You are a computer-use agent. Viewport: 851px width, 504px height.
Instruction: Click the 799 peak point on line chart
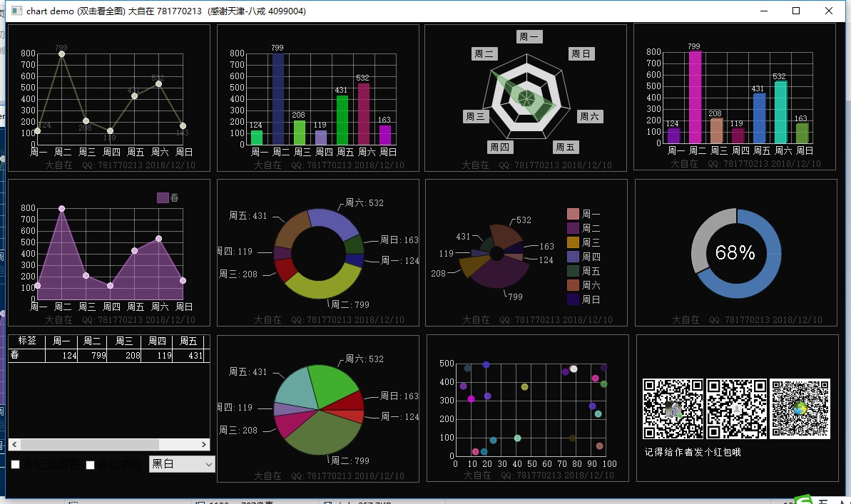(61, 53)
